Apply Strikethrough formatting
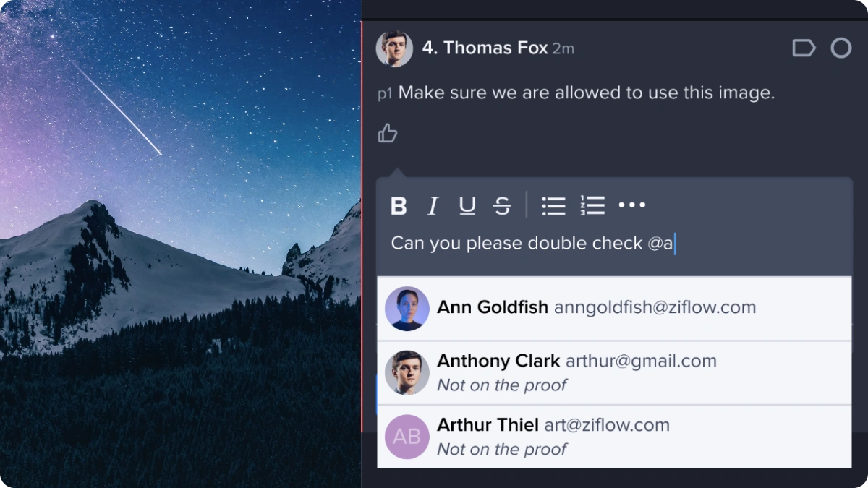The height and width of the screenshot is (488, 868). 502,206
